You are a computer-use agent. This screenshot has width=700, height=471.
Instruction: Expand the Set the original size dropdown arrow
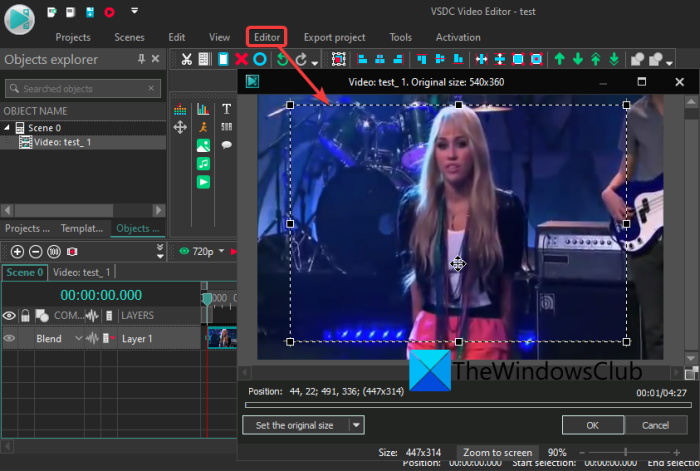355,425
